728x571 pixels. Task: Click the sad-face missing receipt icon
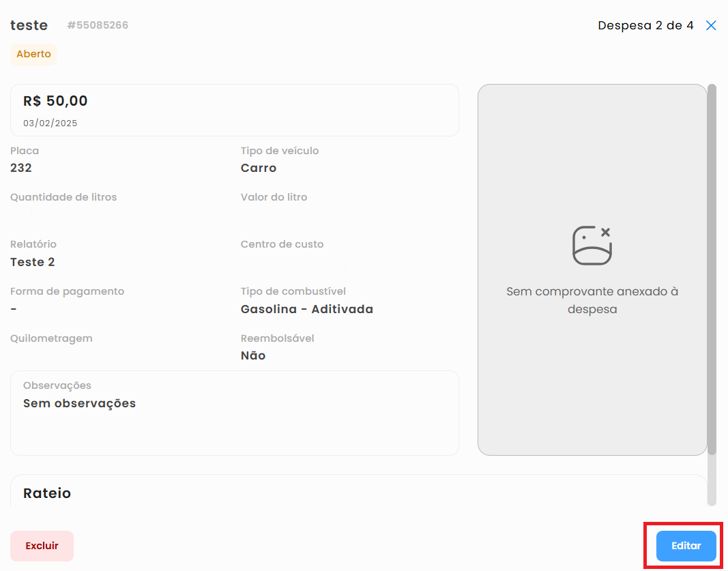coord(592,245)
